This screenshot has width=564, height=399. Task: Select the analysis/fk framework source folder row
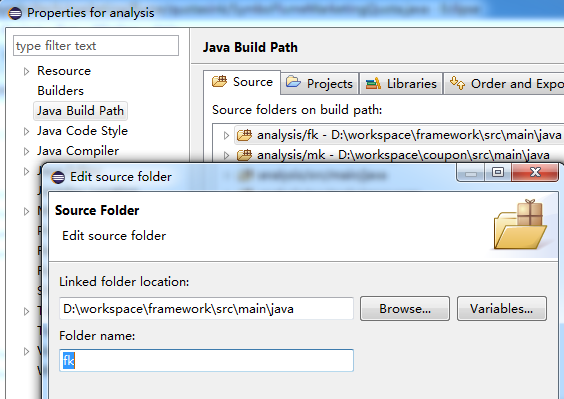pos(399,135)
